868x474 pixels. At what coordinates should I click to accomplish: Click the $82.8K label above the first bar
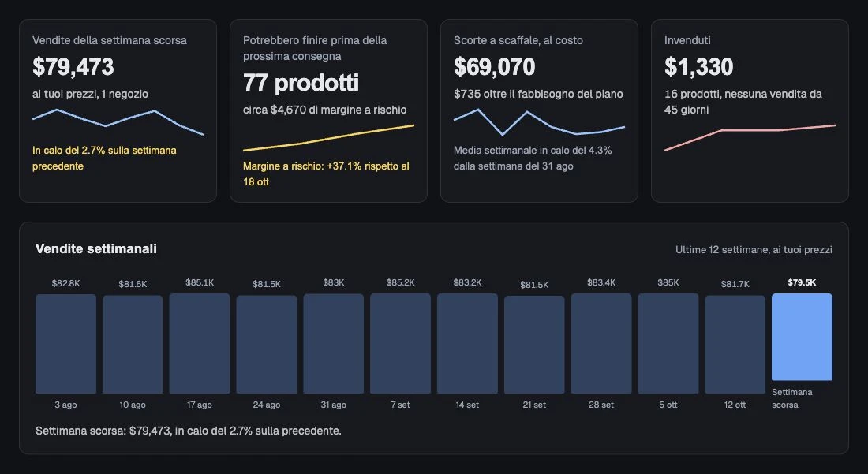[x=65, y=283]
